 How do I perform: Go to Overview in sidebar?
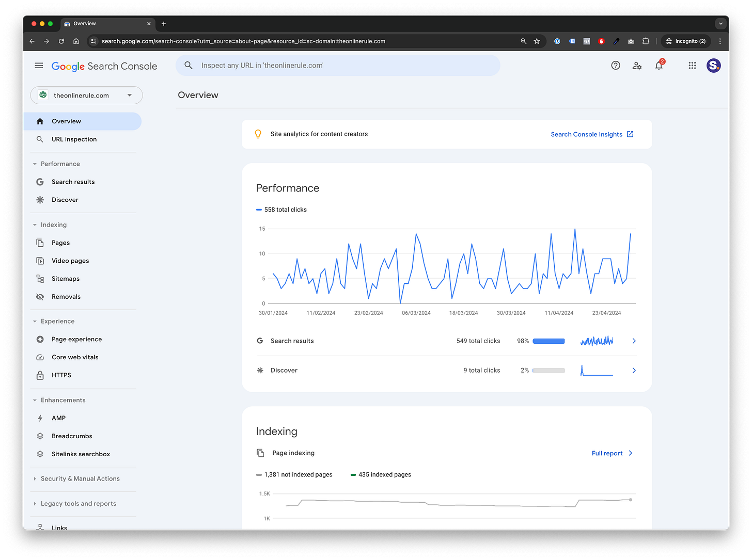[83, 121]
